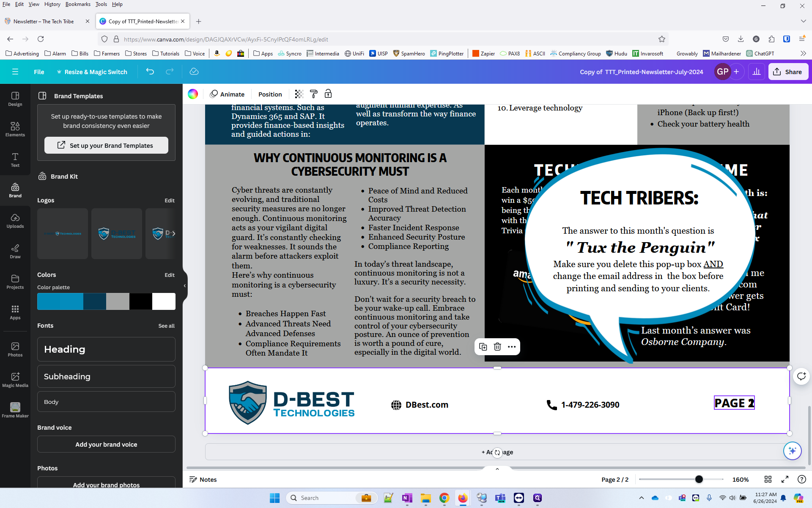Open the transparency checkerboard tool
Image resolution: width=812 pixels, height=508 pixels.
[299, 94]
